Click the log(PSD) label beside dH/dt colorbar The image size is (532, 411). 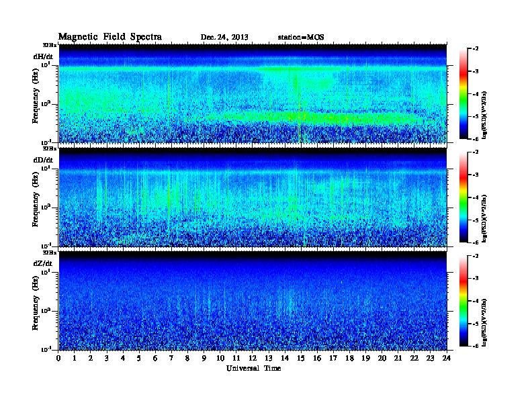coord(485,115)
